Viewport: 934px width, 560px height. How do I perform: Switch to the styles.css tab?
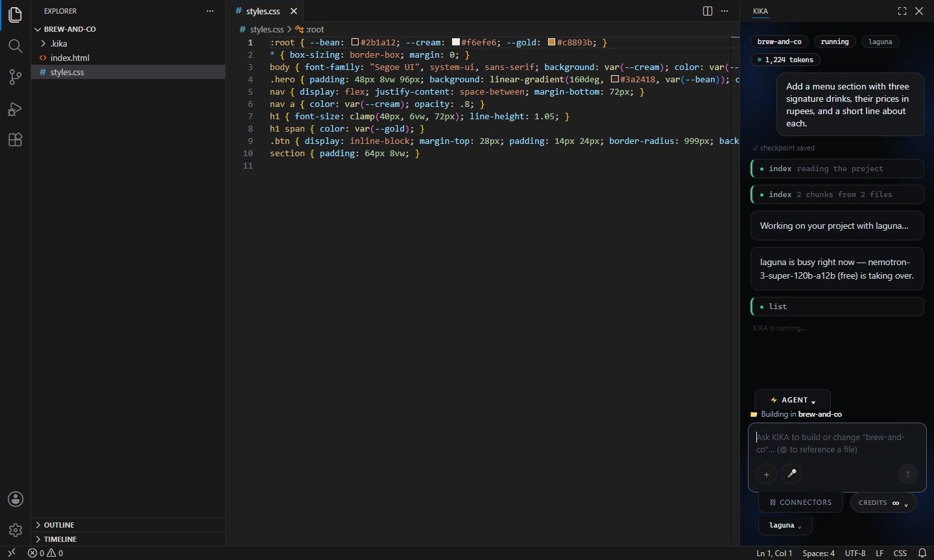tap(265, 11)
